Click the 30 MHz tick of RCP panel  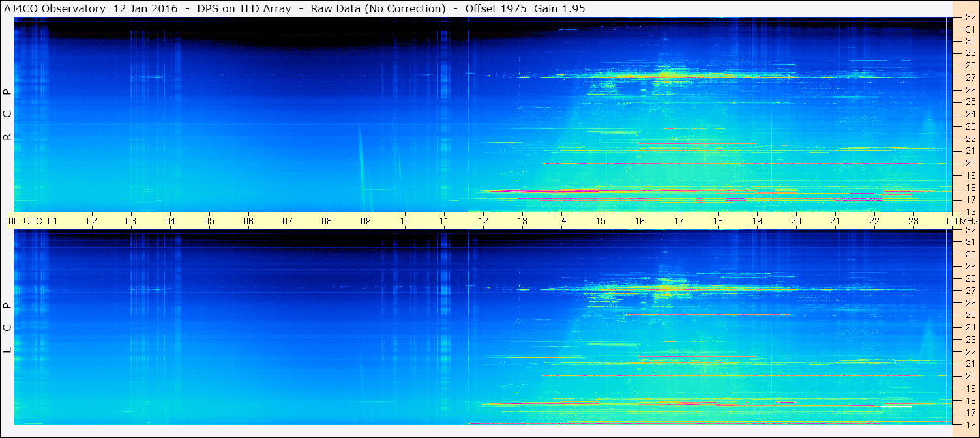click(x=970, y=41)
